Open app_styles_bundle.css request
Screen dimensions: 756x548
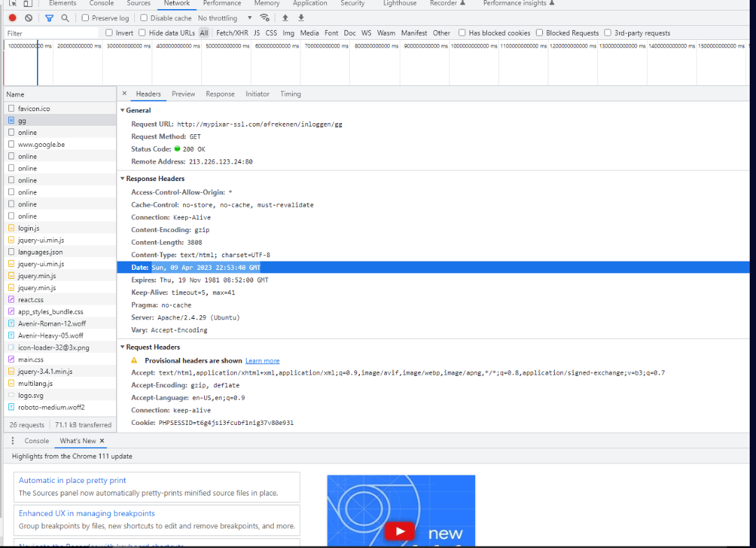pos(60,312)
